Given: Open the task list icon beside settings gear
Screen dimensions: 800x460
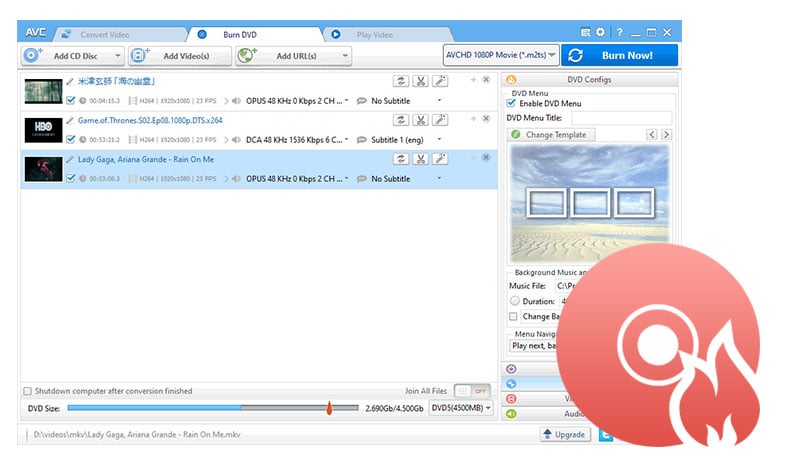Looking at the screenshot, I should click(585, 32).
